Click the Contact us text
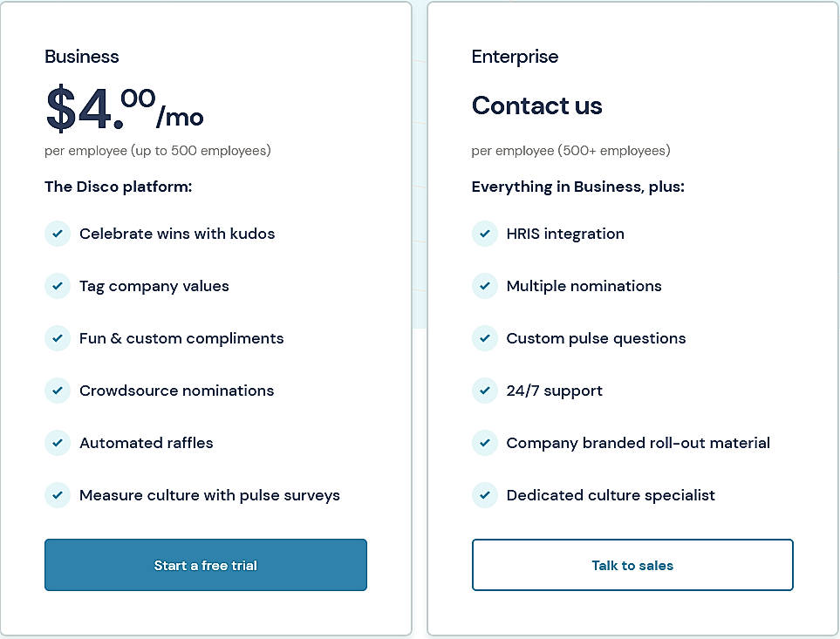Image resolution: width=840 pixels, height=639 pixels. point(536,105)
